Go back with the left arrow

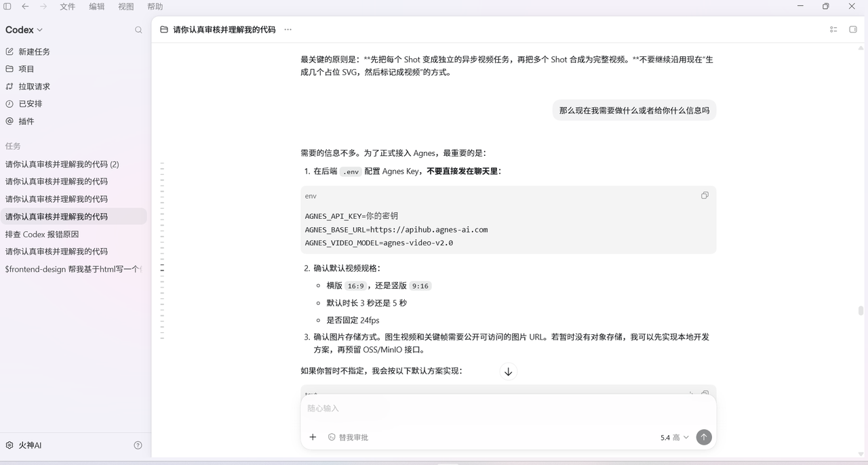pos(25,6)
